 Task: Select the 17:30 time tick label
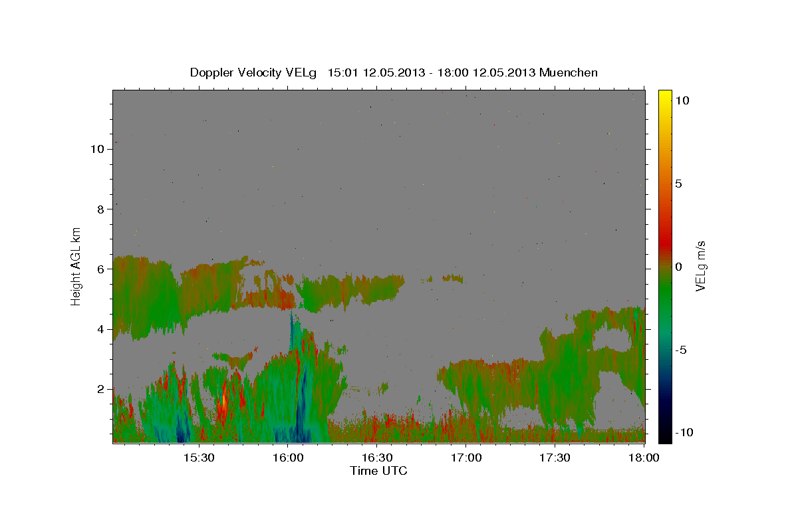click(x=555, y=458)
